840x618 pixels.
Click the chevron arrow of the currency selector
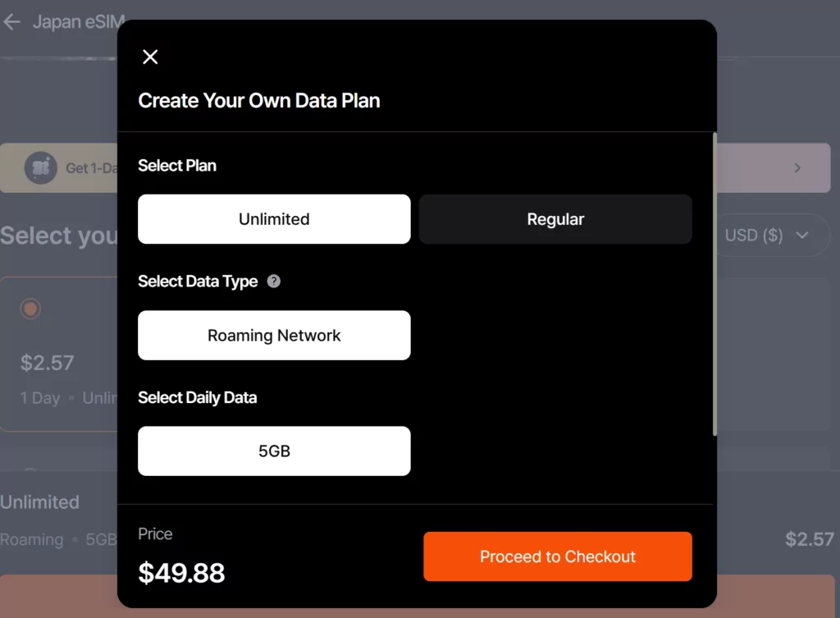(x=802, y=236)
